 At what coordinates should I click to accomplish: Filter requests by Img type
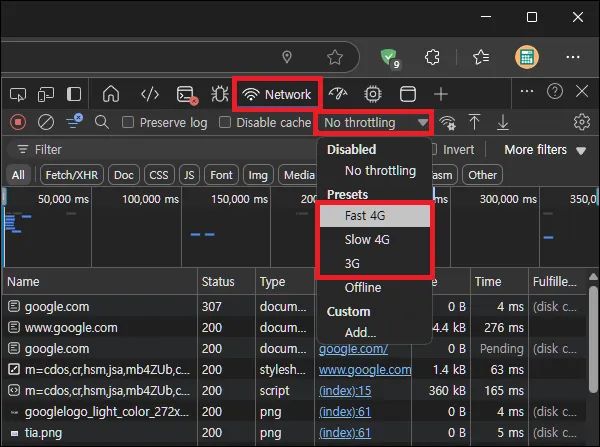258,175
